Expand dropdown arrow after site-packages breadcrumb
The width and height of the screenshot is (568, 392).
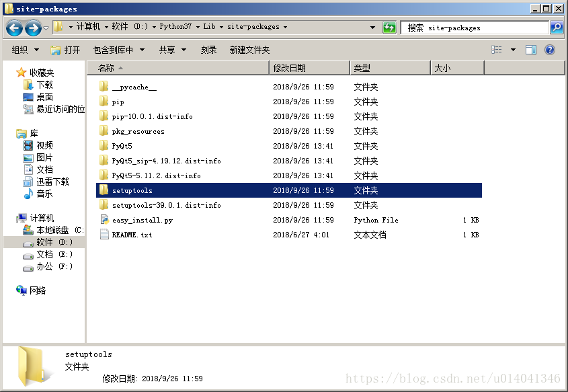(x=286, y=27)
